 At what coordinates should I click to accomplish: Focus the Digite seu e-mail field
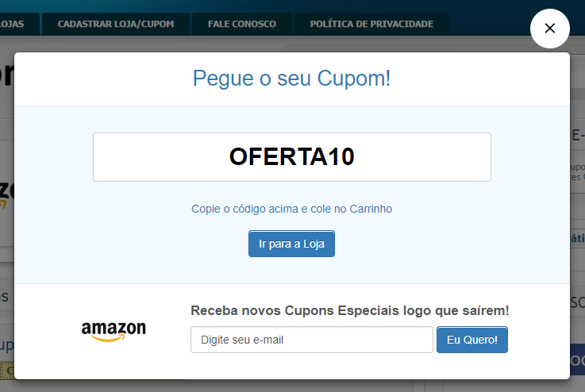tap(312, 340)
